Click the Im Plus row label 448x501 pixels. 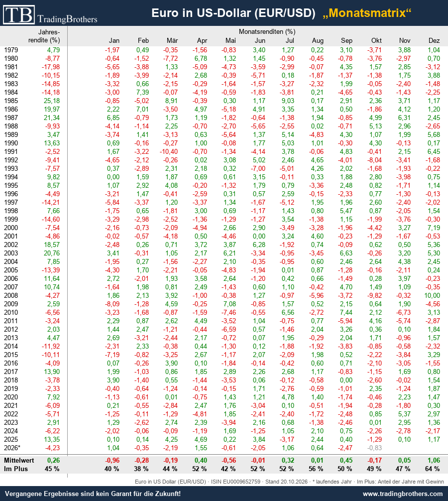[x=16, y=469]
